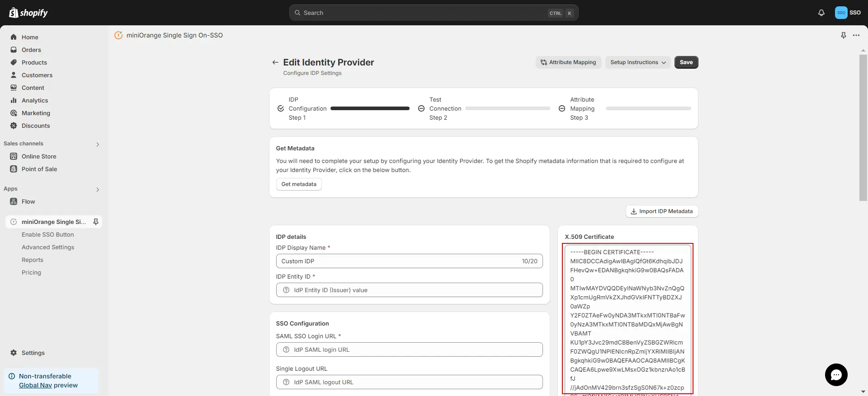Focus the SAML SSO Login URL field
This screenshot has height=396, width=868.
409,349
